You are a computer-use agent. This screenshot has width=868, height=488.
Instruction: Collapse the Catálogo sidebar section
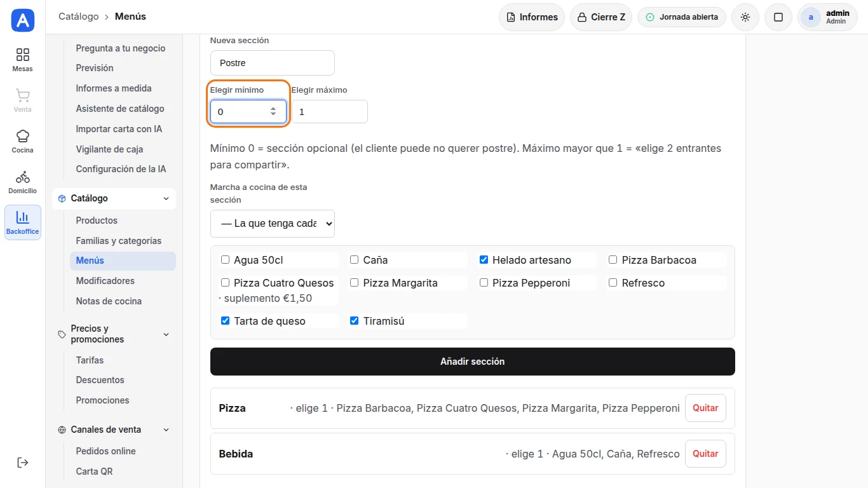click(x=166, y=198)
